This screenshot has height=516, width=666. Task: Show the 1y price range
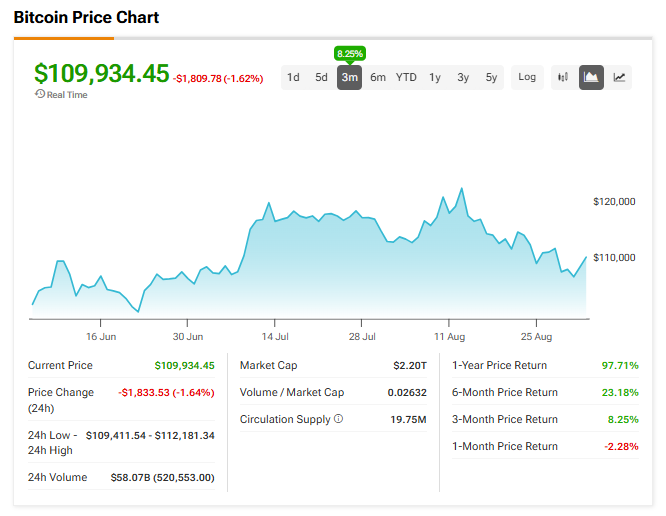(x=435, y=77)
